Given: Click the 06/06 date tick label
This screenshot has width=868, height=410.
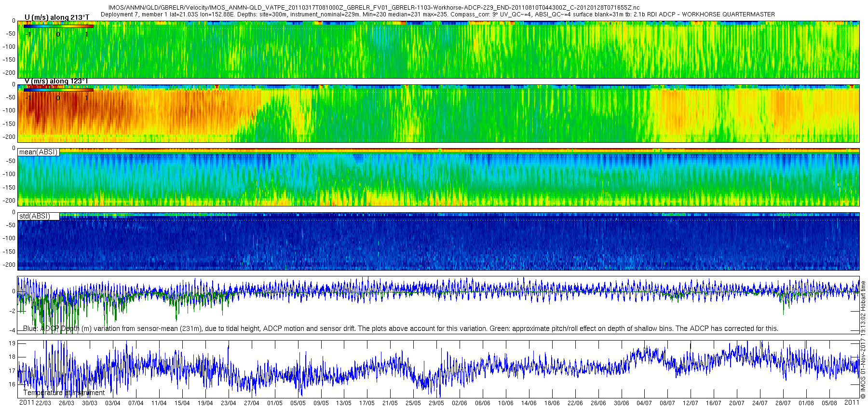Looking at the screenshot, I should 483,403.
